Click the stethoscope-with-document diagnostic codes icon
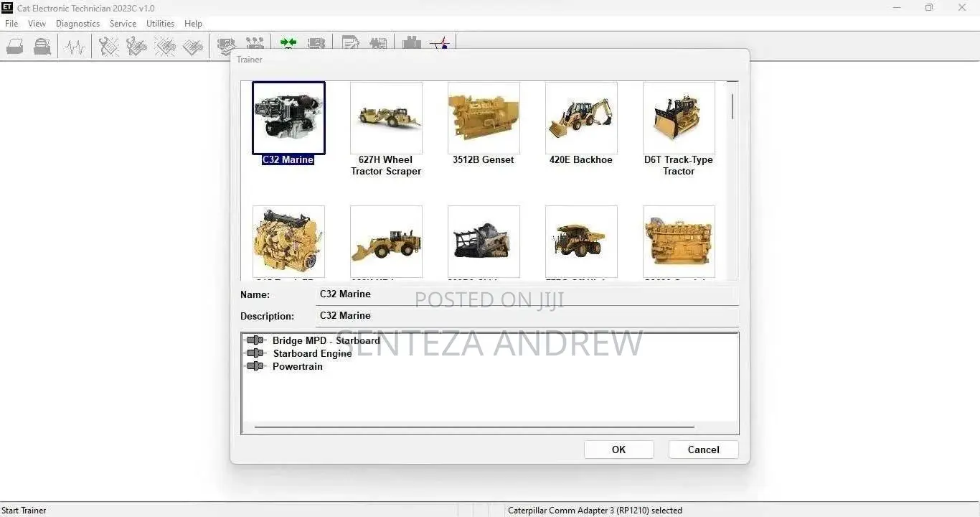Image resolution: width=980 pixels, height=517 pixels. [x=109, y=47]
